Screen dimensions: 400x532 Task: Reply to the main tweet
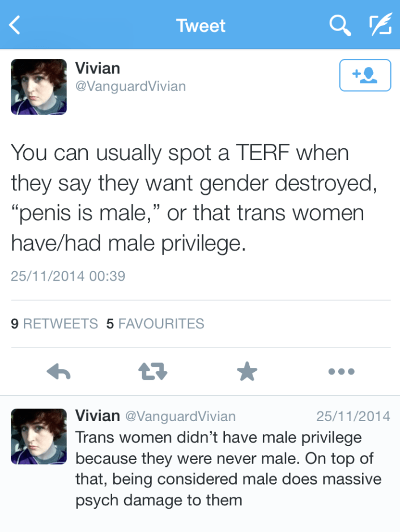[58, 371]
